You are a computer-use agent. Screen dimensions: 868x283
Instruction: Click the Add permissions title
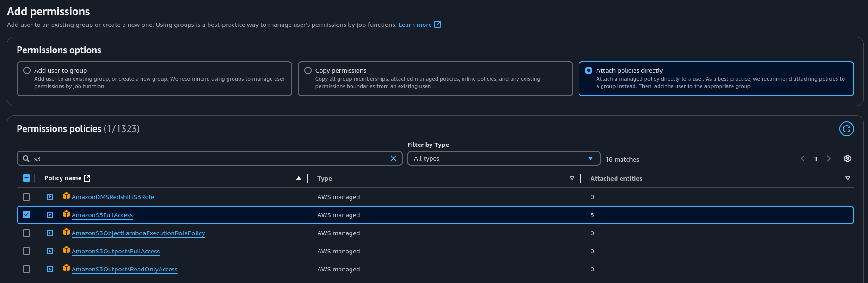click(x=49, y=12)
